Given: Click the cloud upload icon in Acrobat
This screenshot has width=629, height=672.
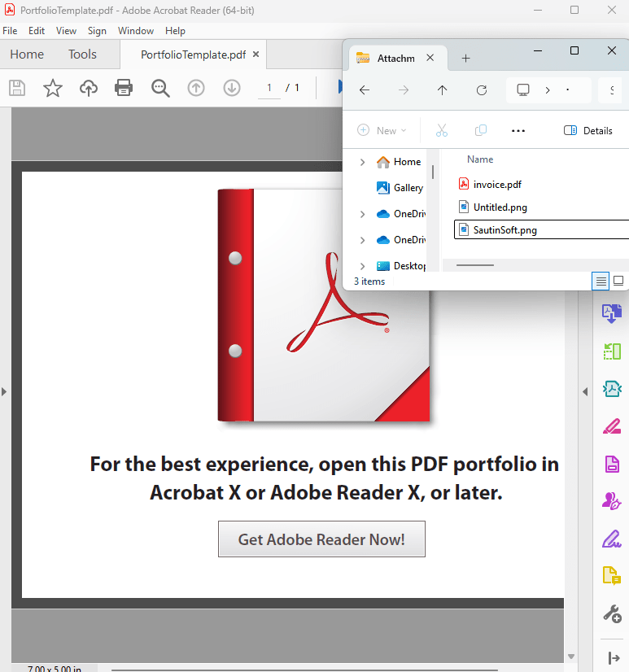Looking at the screenshot, I should pyautogui.click(x=89, y=88).
